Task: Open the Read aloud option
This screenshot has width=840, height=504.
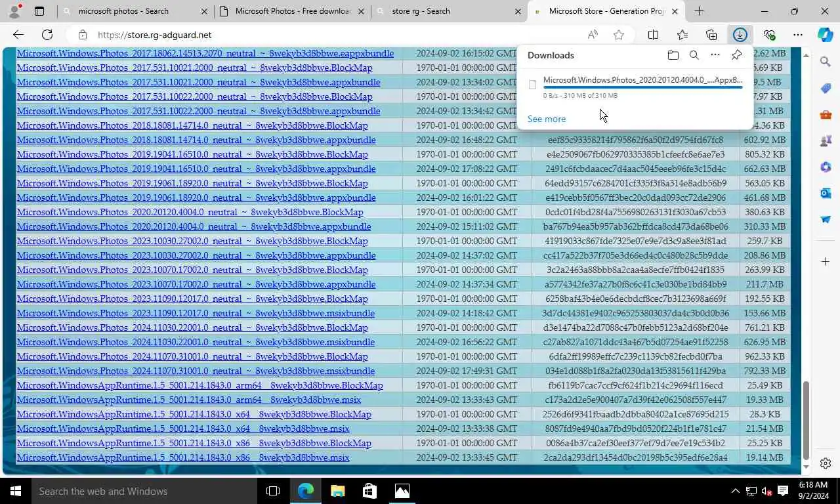Action: pos(593,35)
